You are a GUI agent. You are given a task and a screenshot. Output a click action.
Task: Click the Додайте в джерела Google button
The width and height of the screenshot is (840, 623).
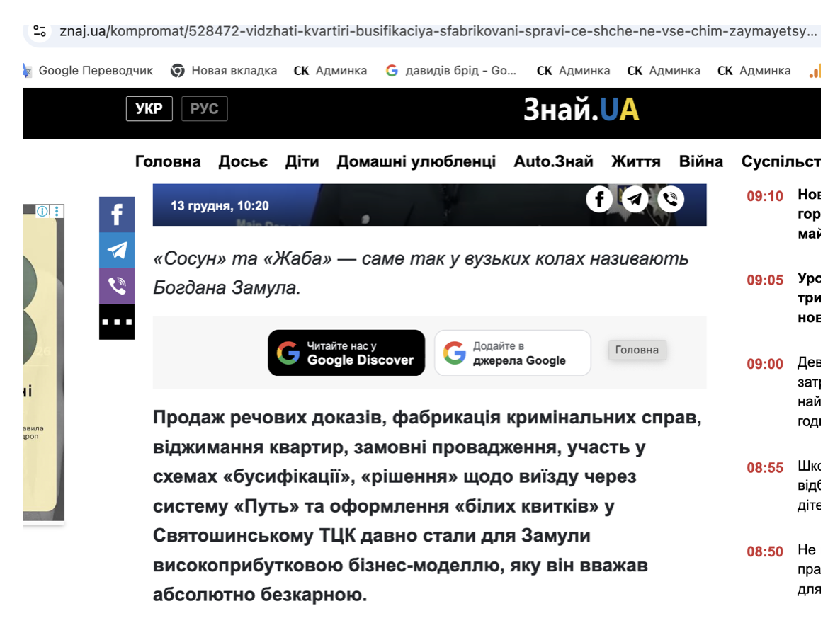(512, 353)
